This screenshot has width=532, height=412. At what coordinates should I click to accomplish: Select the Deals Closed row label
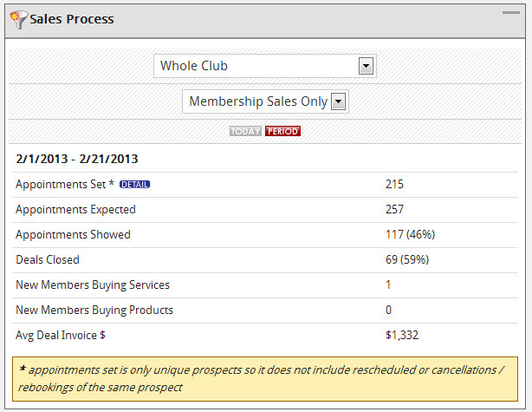(48, 259)
